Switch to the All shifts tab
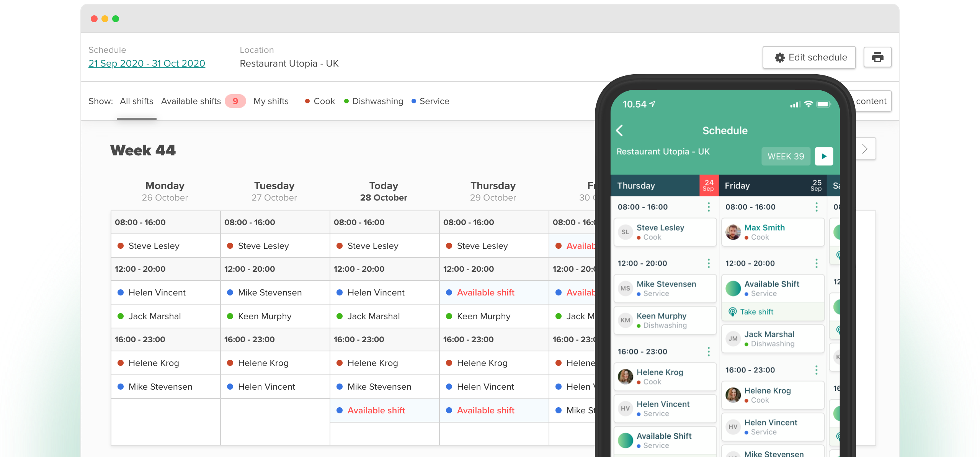The height and width of the screenshot is (457, 980). [136, 101]
